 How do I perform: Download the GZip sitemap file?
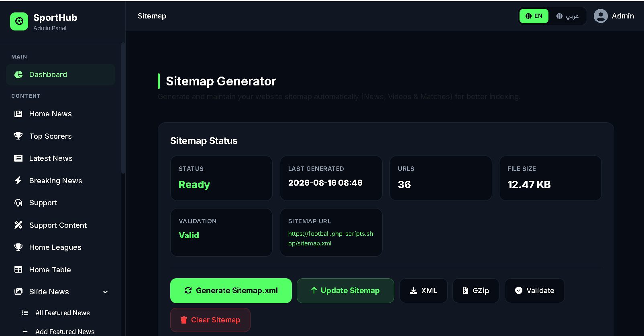click(476, 291)
